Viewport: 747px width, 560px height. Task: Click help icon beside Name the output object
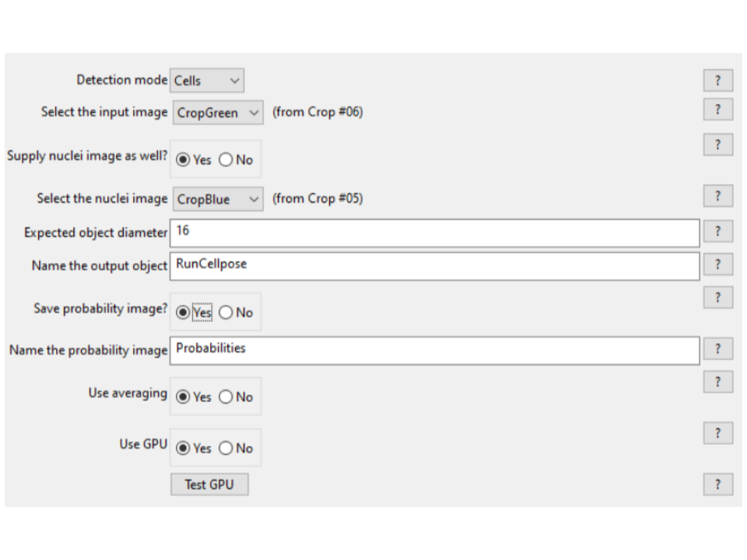[717, 264]
